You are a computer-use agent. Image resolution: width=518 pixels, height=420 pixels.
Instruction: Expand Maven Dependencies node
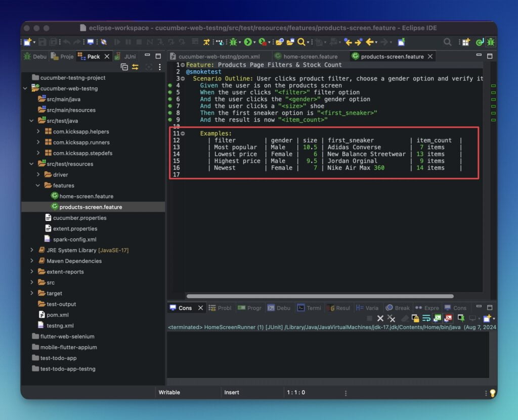click(32, 261)
